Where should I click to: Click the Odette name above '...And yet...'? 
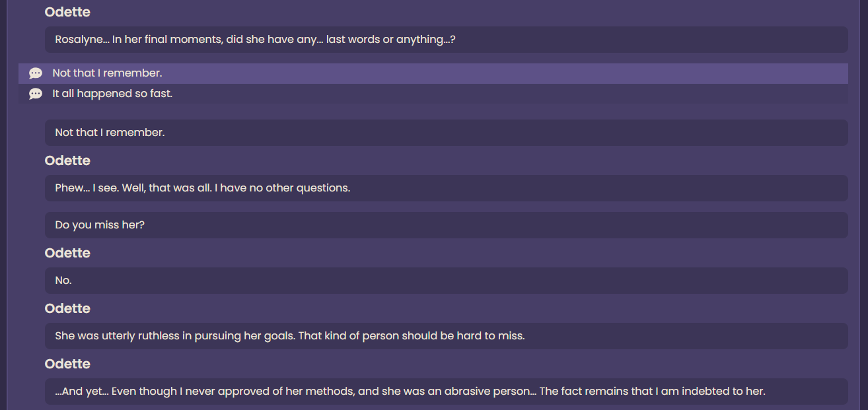[67, 364]
